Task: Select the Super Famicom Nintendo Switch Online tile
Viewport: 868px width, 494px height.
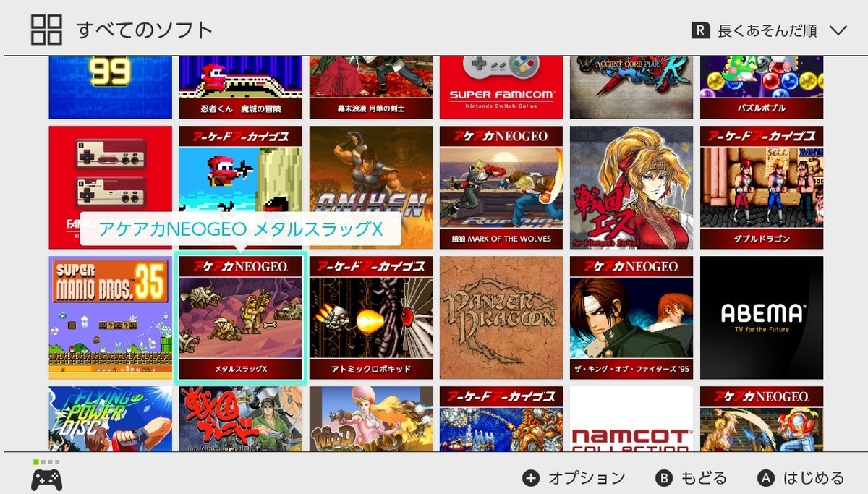Action: (x=501, y=88)
